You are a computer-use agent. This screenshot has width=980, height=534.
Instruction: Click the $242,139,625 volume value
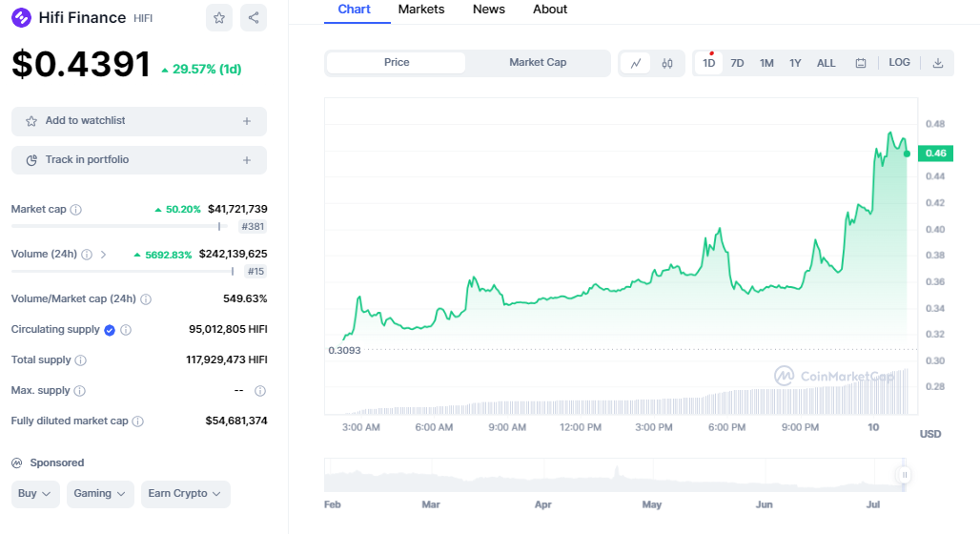234,255
